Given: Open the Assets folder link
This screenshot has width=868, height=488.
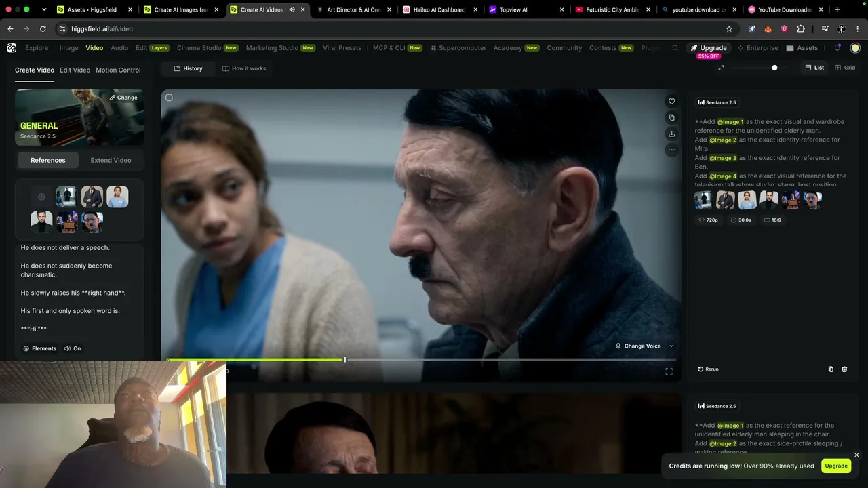Looking at the screenshot, I should [x=802, y=48].
